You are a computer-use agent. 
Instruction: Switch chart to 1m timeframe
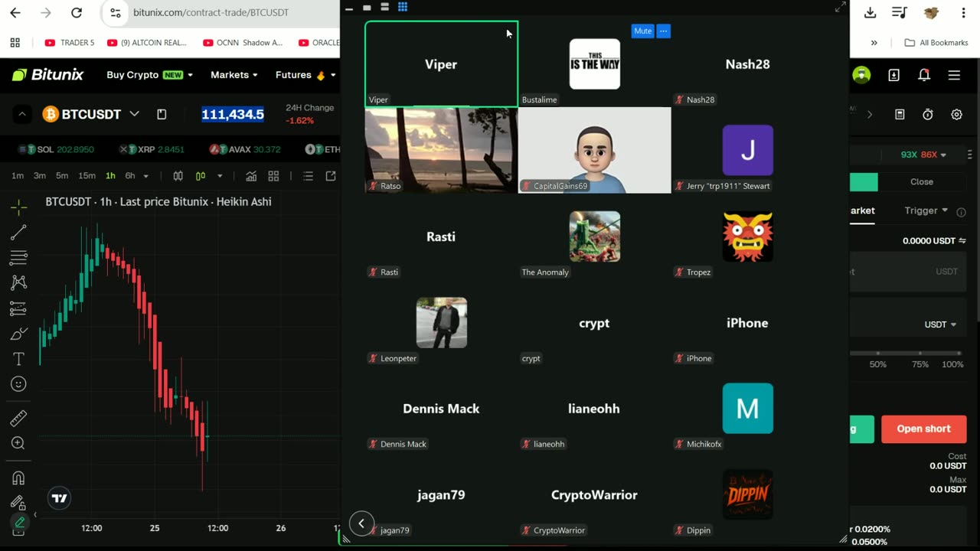[x=18, y=176]
